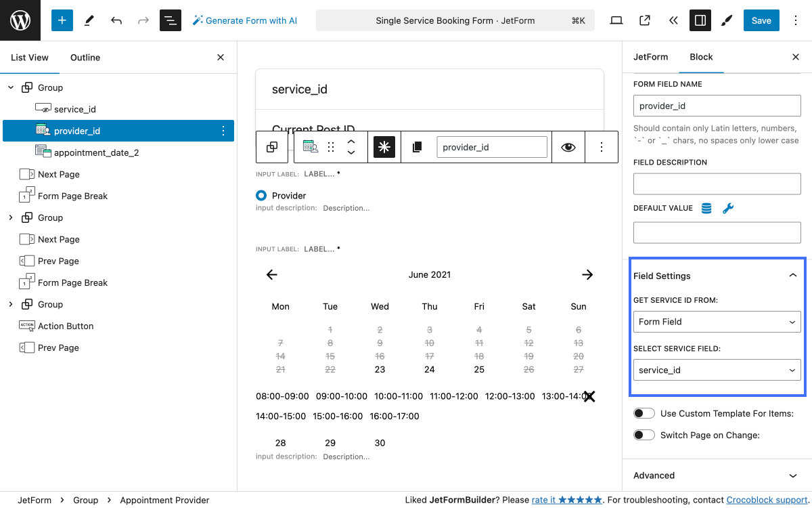Screen dimensions: 812x508
Task: Open the Styles paintbrush icon
Action: [x=727, y=20]
